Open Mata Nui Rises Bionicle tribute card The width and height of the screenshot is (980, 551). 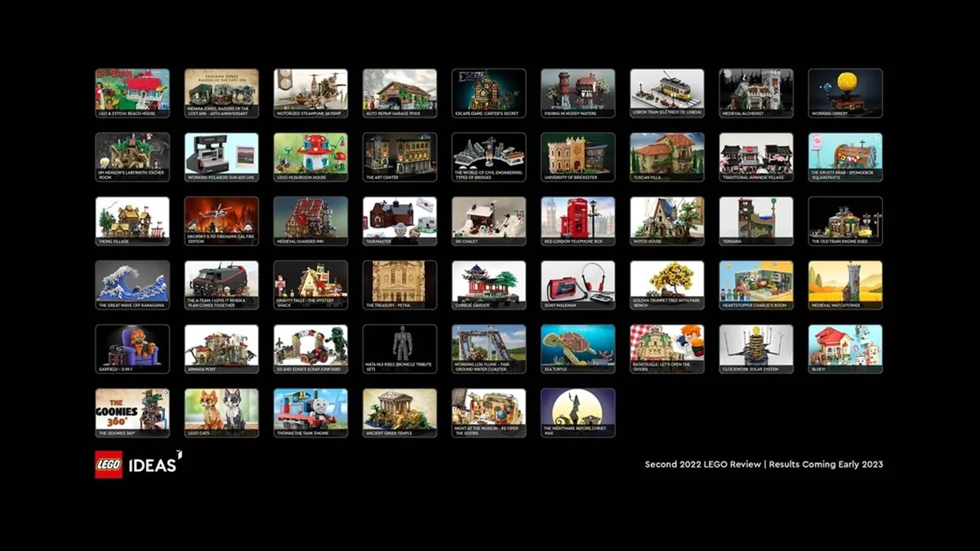coord(400,349)
